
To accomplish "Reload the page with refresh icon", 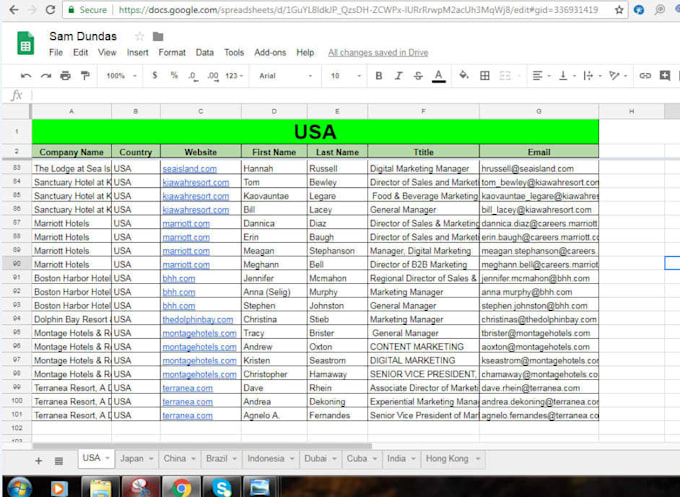I will [50, 10].
